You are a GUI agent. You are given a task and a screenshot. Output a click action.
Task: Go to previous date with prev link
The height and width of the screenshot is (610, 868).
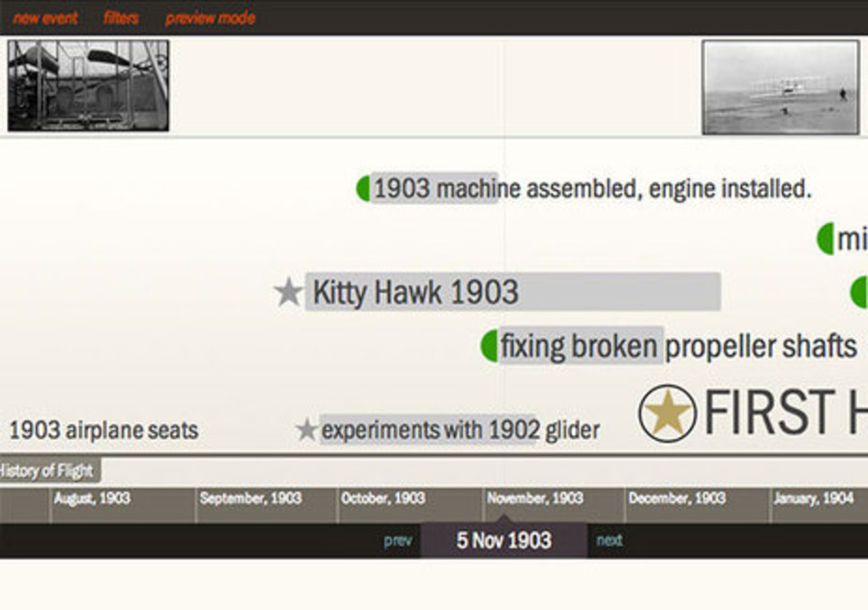[397, 541]
